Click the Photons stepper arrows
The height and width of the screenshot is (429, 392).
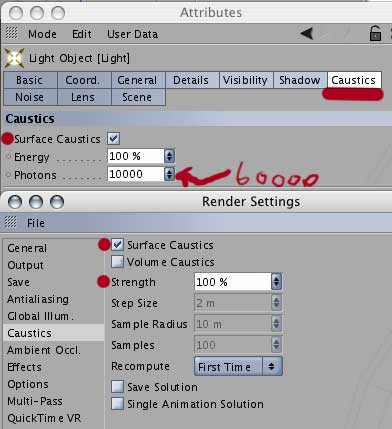pyautogui.click(x=169, y=174)
